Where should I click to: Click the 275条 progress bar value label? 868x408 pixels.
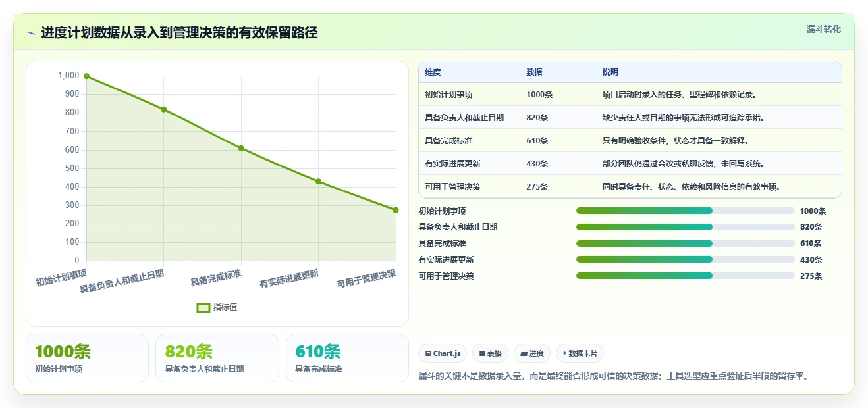click(x=811, y=276)
